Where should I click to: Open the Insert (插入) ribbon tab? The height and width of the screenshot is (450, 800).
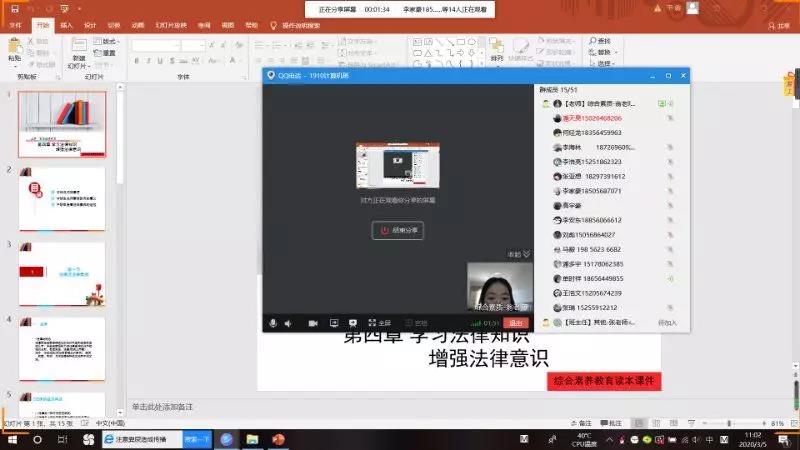(66, 24)
